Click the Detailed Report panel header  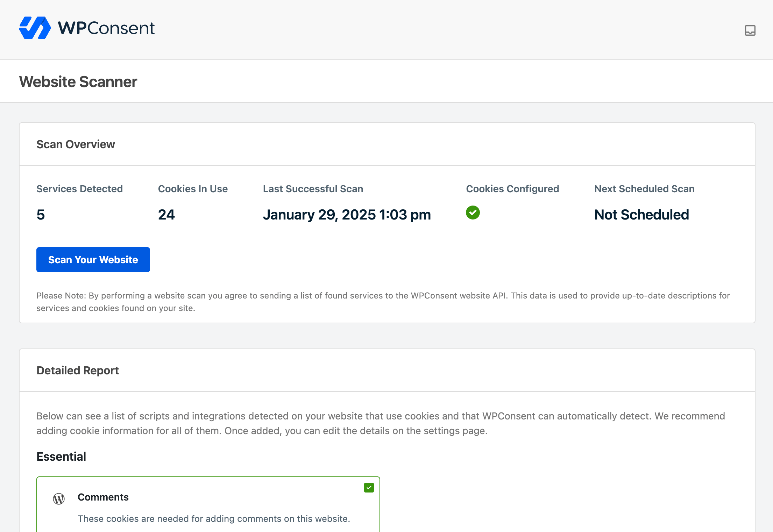tap(78, 371)
